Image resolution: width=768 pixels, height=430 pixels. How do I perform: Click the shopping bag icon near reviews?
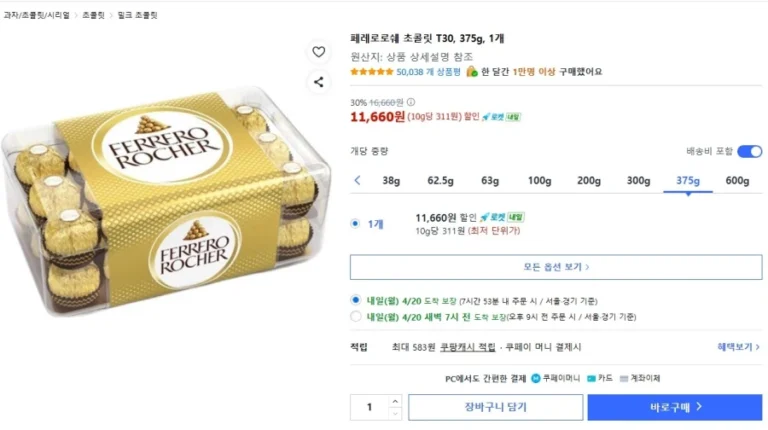pyautogui.click(x=471, y=72)
